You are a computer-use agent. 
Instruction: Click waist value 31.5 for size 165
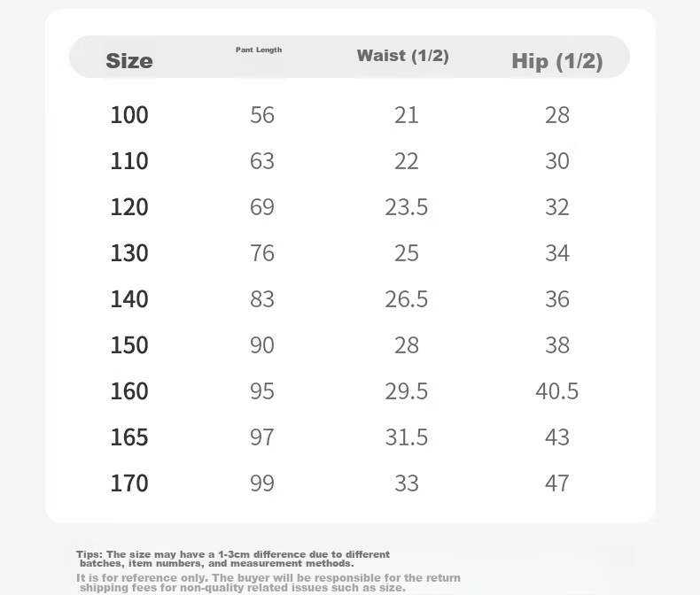coord(406,437)
